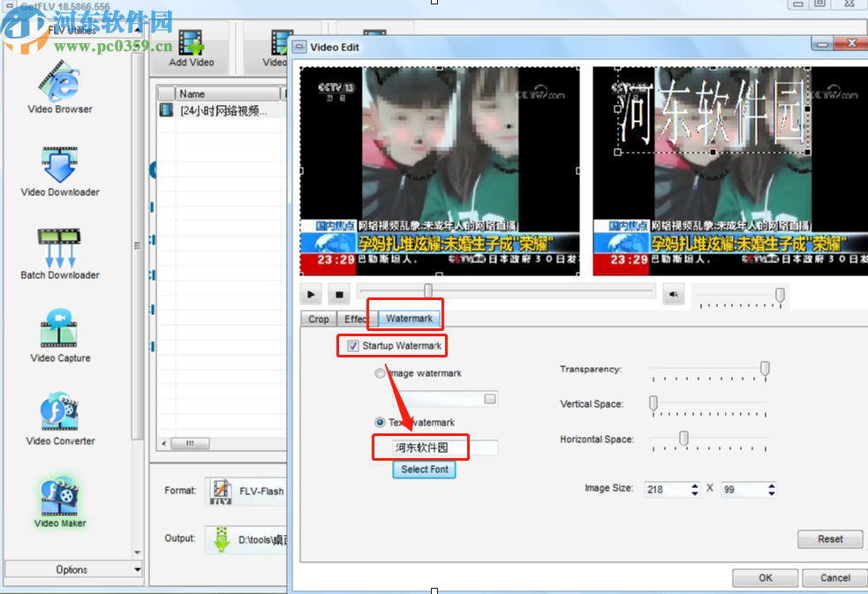Choose the Text watermark option
The height and width of the screenshot is (594, 868).
click(x=380, y=422)
